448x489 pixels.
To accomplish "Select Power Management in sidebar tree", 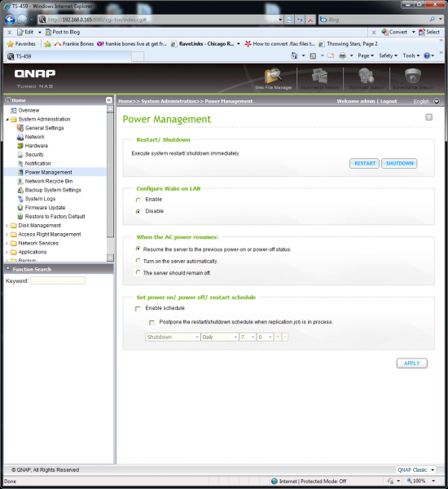I will click(x=48, y=172).
